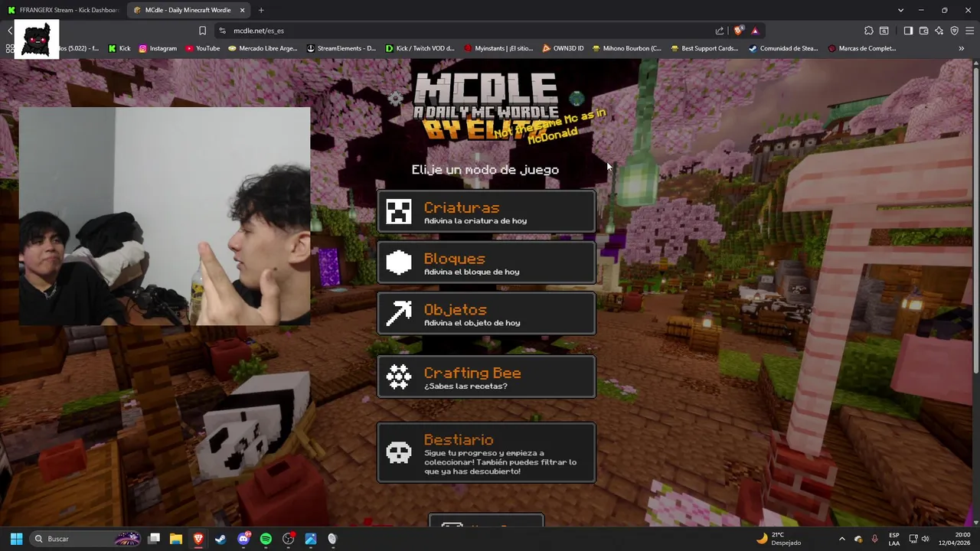
Task: Open the Brave Wallet icon
Action: pyautogui.click(x=924, y=31)
